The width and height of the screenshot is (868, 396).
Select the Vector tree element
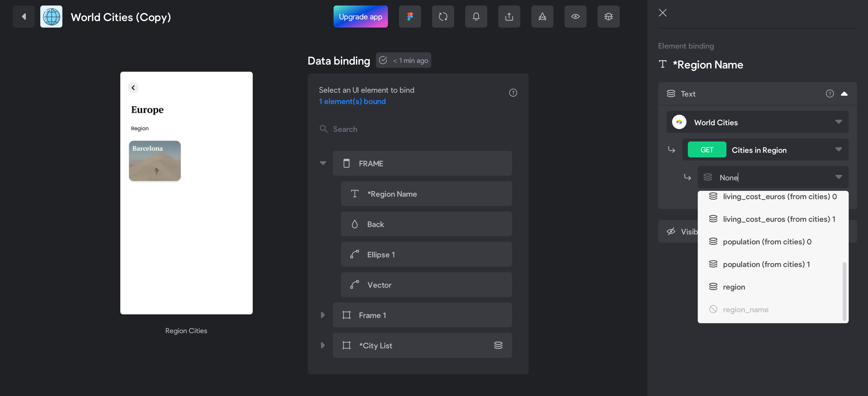(x=426, y=285)
